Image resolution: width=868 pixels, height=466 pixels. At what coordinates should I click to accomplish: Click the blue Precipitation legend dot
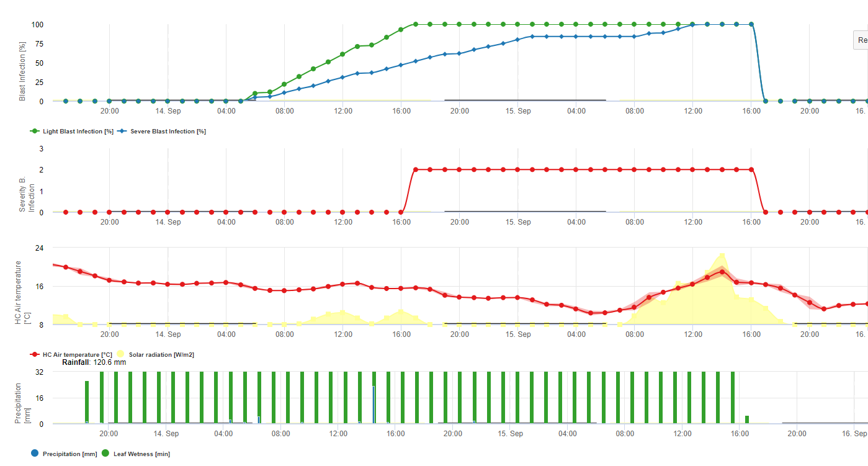(x=35, y=454)
